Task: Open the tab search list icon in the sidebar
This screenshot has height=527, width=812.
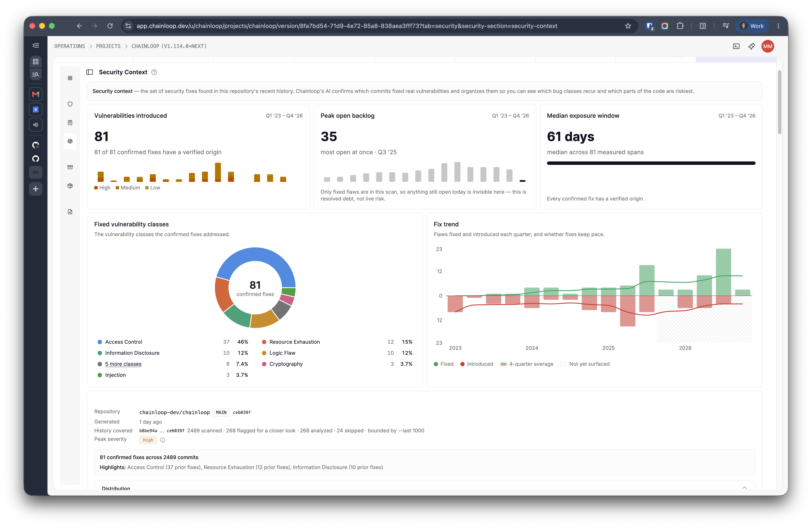Action: [x=35, y=74]
